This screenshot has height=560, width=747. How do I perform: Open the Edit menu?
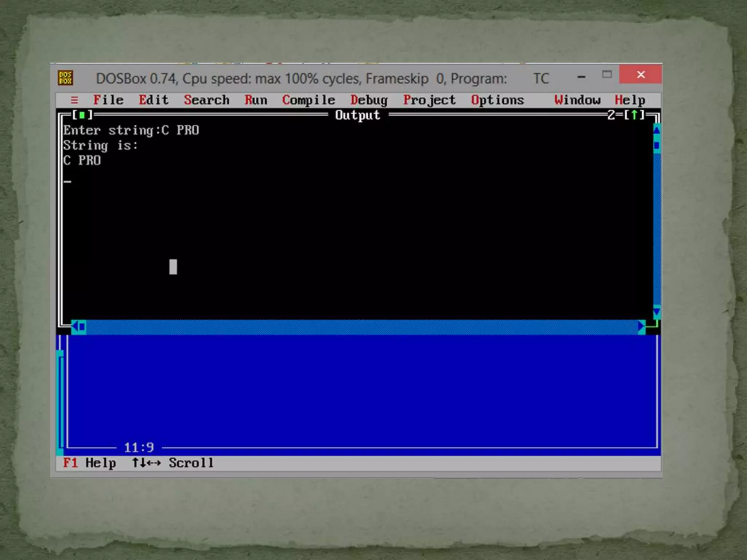click(x=154, y=100)
